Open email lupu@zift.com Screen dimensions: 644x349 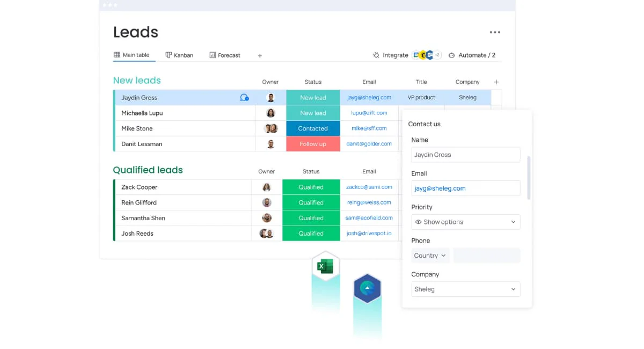point(369,113)
